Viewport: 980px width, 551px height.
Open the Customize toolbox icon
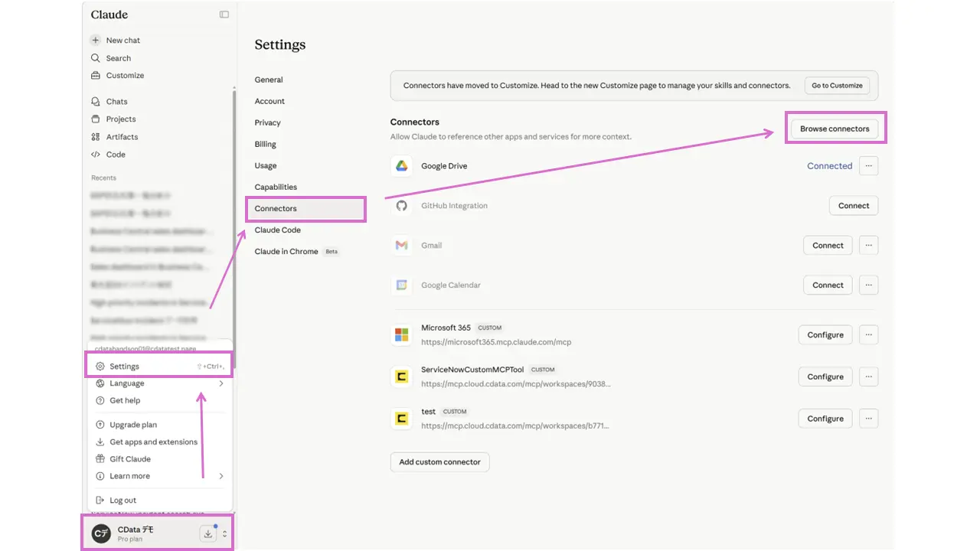click(x=96, y=76)
